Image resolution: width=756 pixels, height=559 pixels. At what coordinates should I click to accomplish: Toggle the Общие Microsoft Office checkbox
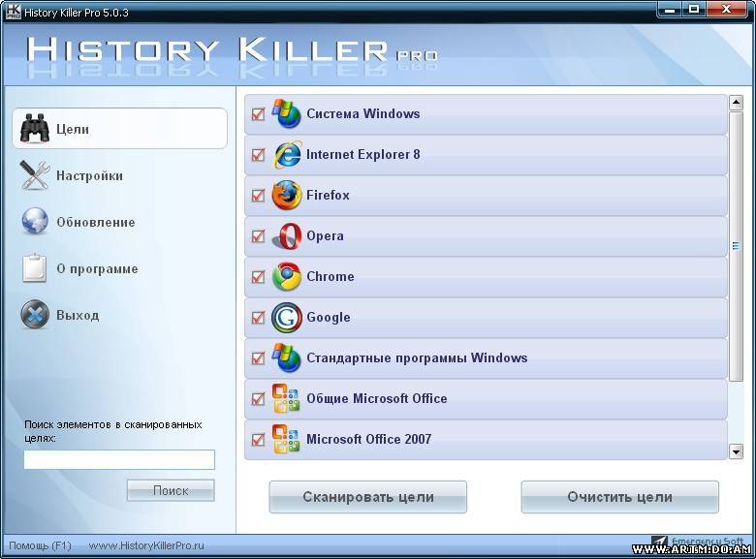[x=259, y=399]
